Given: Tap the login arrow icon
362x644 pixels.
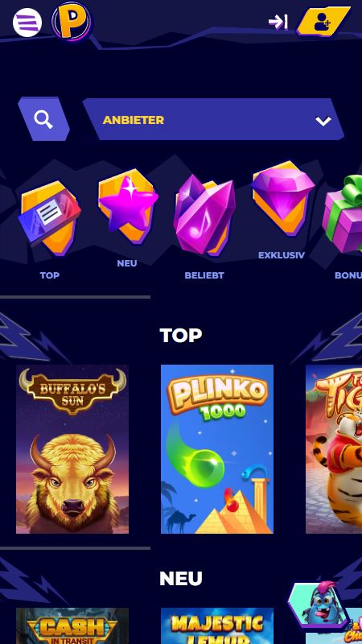Looking at the screenshot, I should pos(278,22).
